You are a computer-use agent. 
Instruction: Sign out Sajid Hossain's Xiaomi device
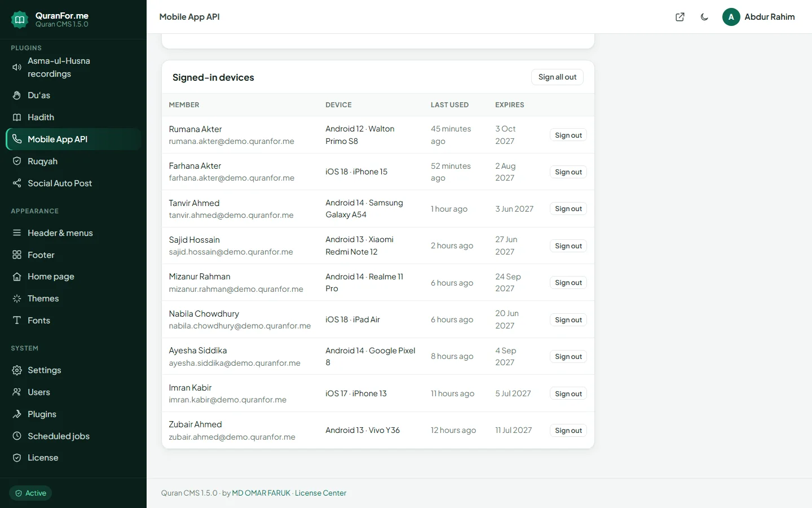point(568,246)
